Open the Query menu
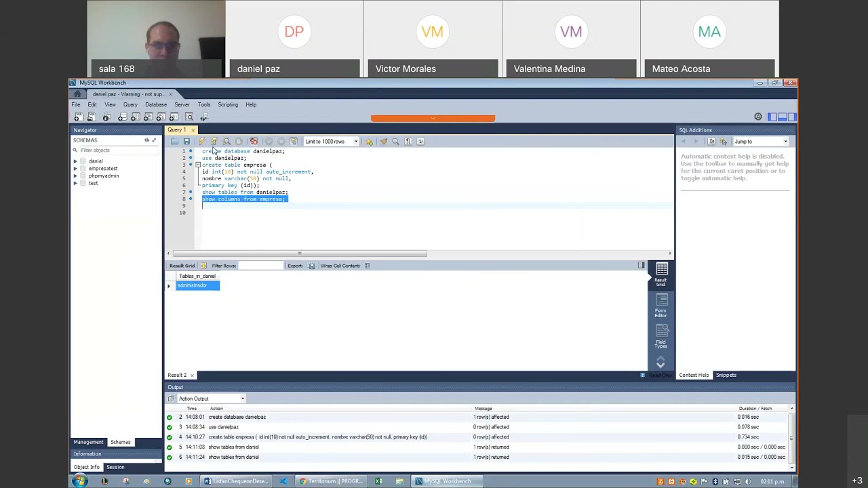This screenshot has width=868, height=488. click(130, 104)
